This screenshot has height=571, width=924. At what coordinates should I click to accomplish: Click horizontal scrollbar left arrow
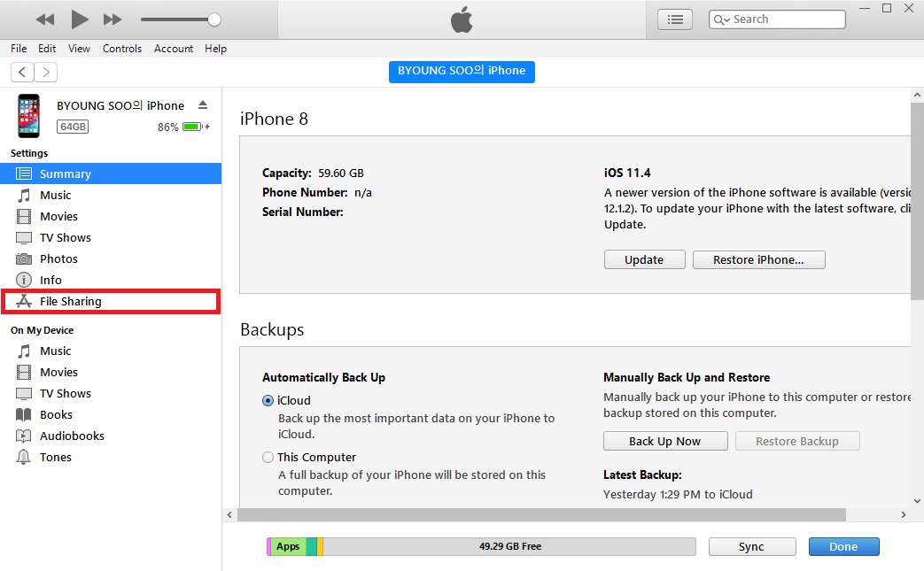pos(229,514)
